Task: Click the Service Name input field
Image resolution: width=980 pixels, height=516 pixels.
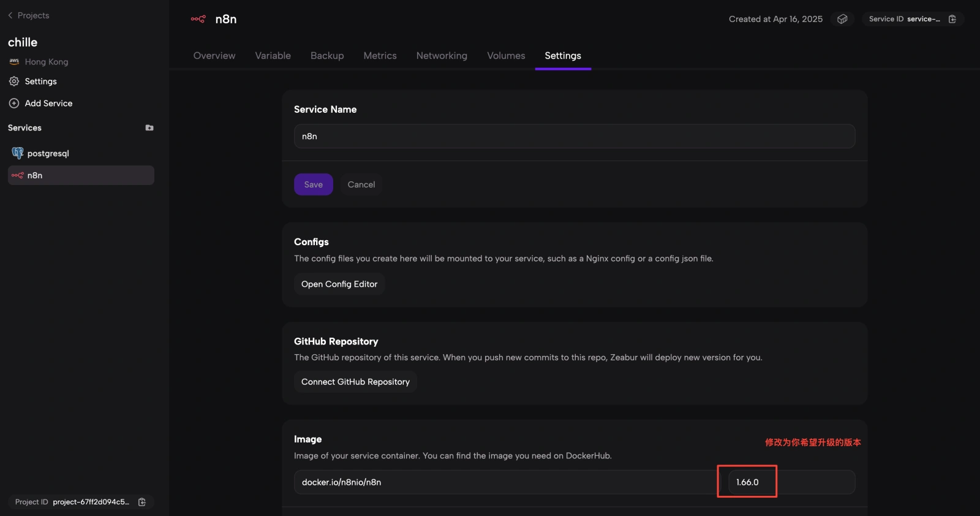Action: point(574,136)
